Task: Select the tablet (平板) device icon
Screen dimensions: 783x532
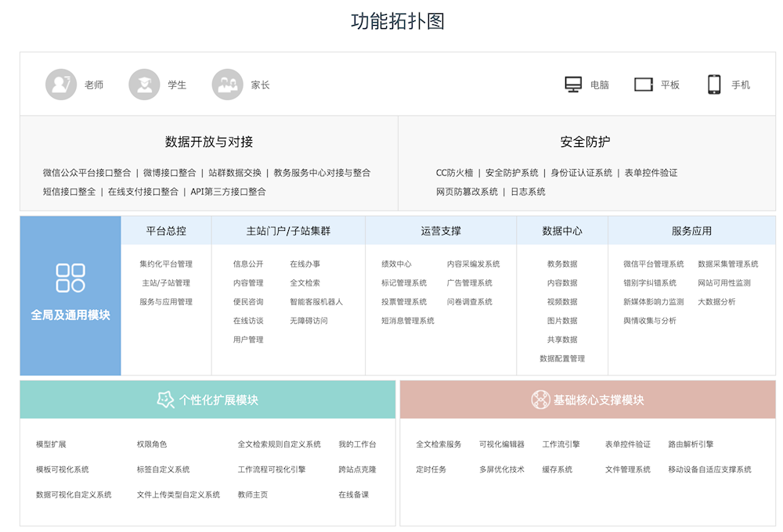Action: tap(644, 84)
